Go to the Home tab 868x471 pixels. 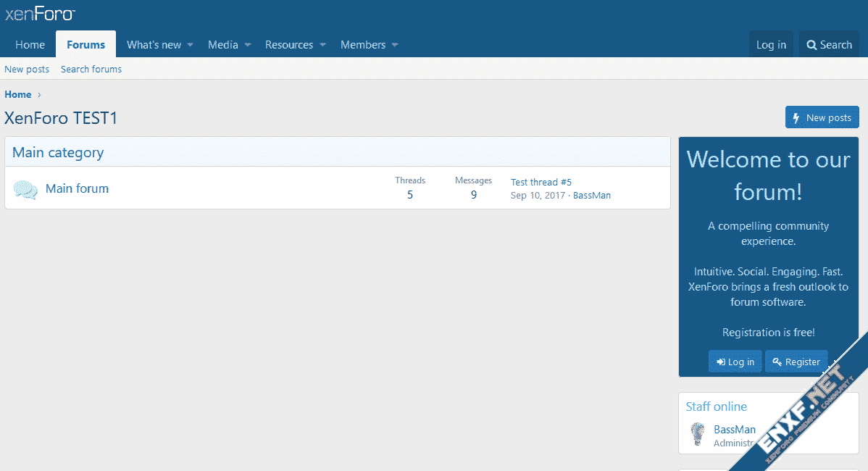30,45
